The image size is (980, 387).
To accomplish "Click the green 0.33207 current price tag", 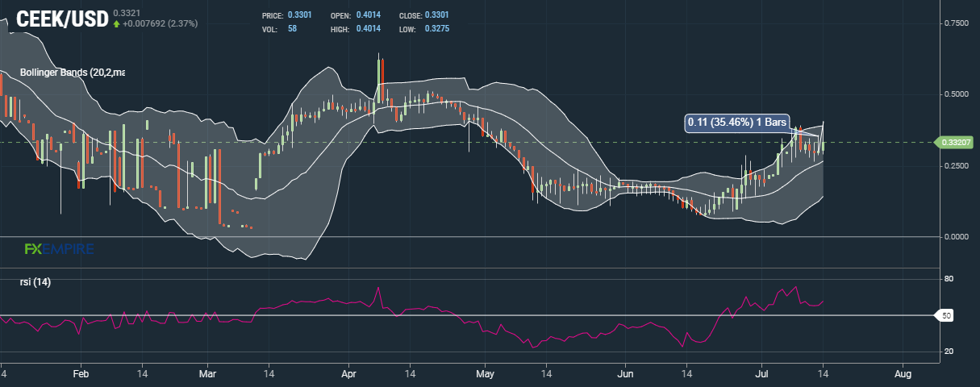I will coord(954,143).
